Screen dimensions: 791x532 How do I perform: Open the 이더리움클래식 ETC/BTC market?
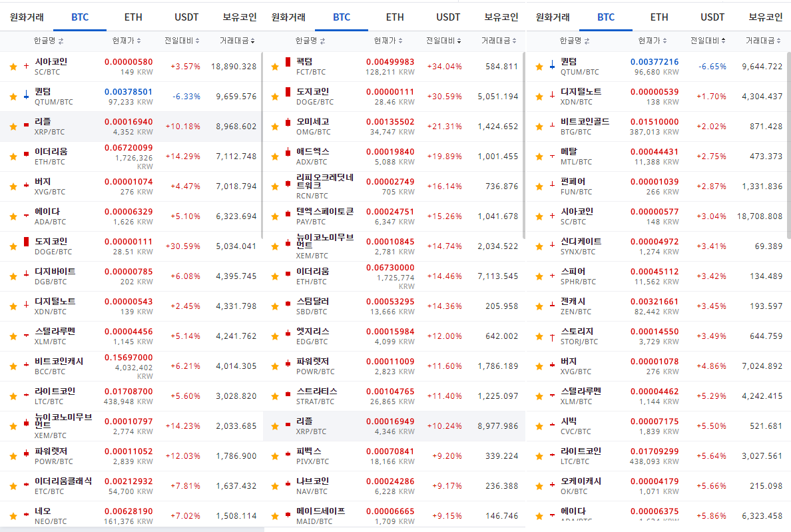(131, 486)
